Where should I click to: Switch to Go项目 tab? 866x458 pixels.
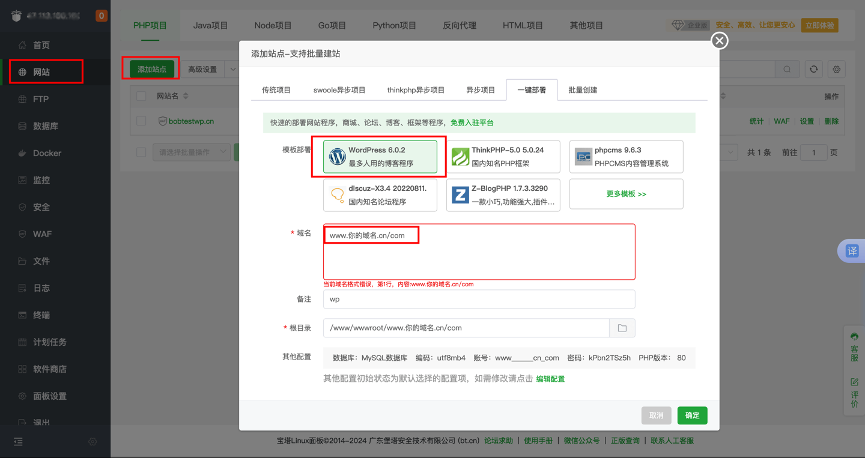332,25
